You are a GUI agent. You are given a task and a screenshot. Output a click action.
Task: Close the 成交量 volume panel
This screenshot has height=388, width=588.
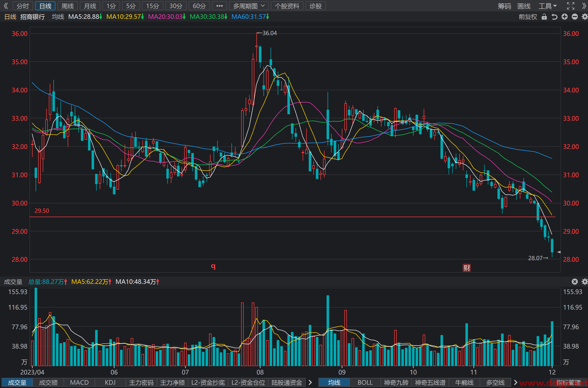tap(575, 282)
